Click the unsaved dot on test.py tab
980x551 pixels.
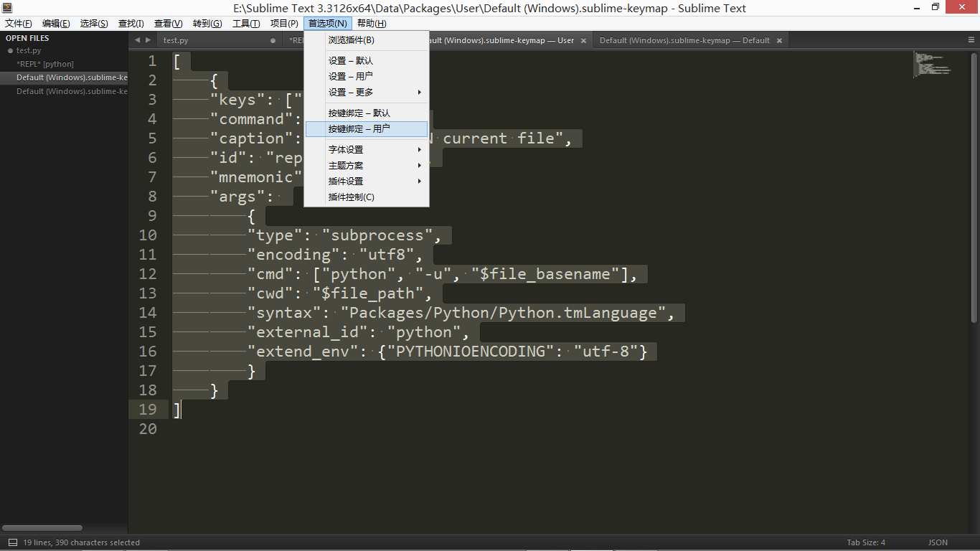click(x=273, y=41)
